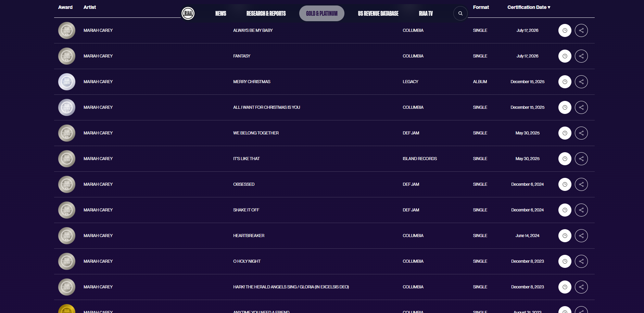Open Research & Reports menu

point(266,13)
